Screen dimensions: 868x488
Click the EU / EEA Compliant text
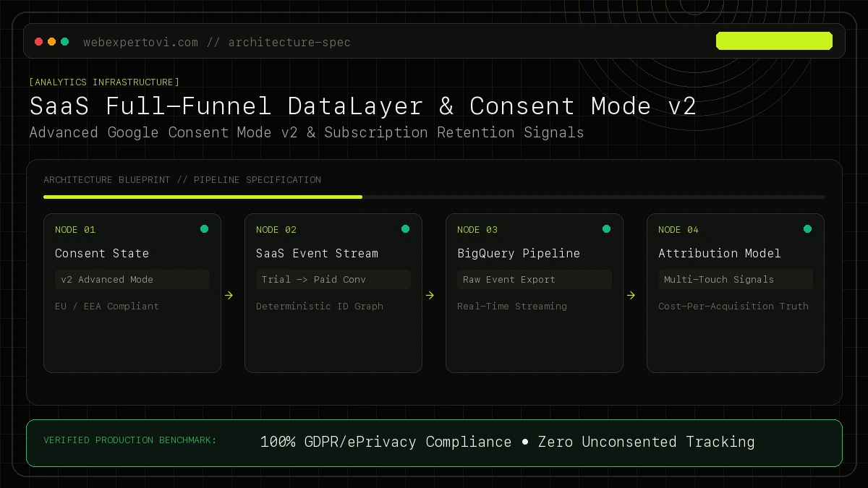(x=107, y=307)
